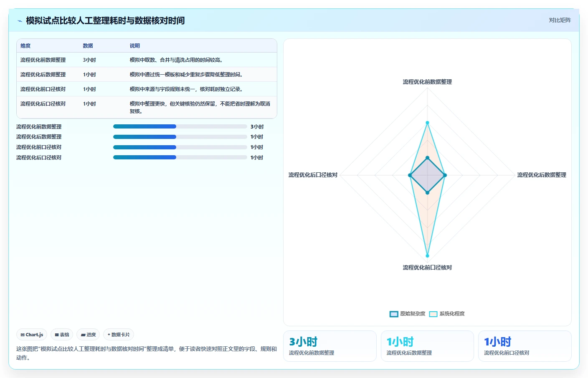Click radar axis label 流程优化前数据整理 at top
Image resolution: width=588 pixels, height=378 pixels.
(x=427, y=82)
